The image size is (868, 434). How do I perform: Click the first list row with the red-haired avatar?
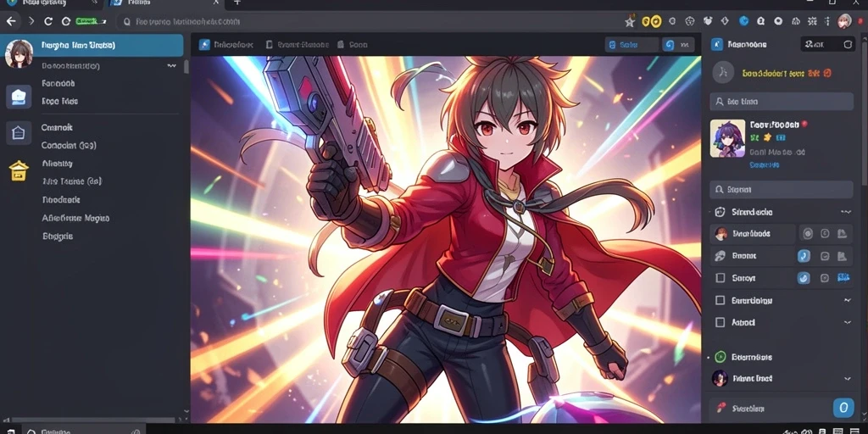[753, 234]
